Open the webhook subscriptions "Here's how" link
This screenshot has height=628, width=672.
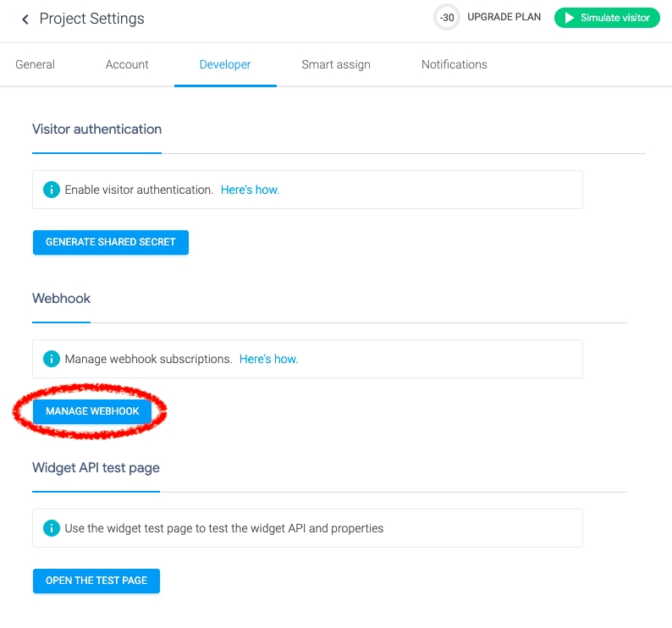[268, 359]
